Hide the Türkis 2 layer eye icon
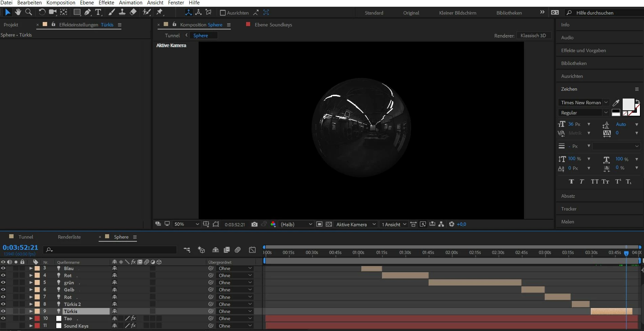This screenshot has height=331, width=644. [3, 304]
